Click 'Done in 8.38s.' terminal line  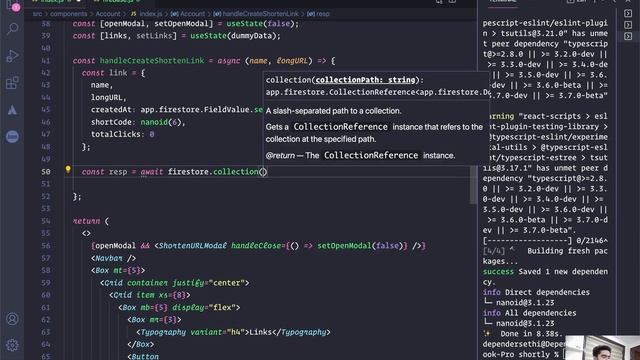click(531, 334)
